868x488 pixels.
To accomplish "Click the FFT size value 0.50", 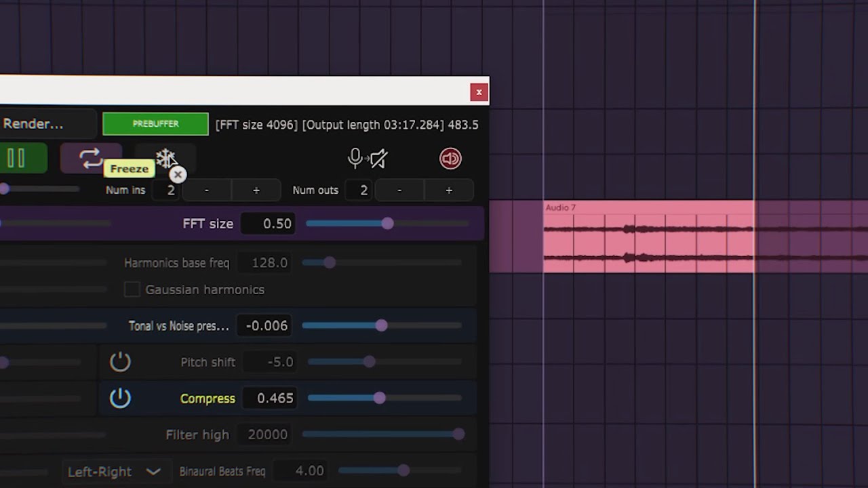I will [268, 224].
